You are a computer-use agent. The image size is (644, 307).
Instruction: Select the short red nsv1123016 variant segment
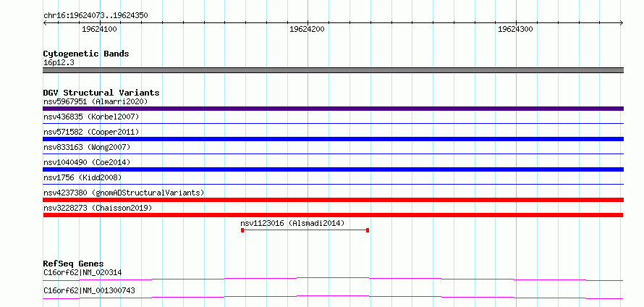[x=305, y=230]
